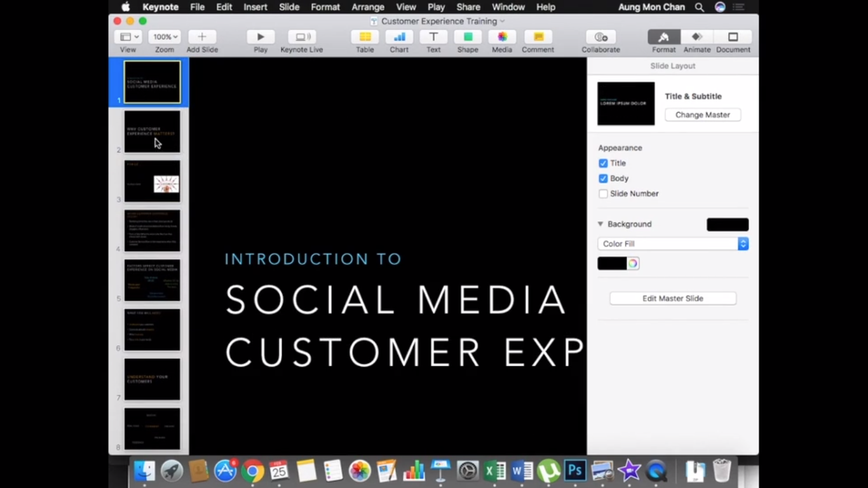
Task: Open iMovie star icon in dock
Action: click(629, 471)
